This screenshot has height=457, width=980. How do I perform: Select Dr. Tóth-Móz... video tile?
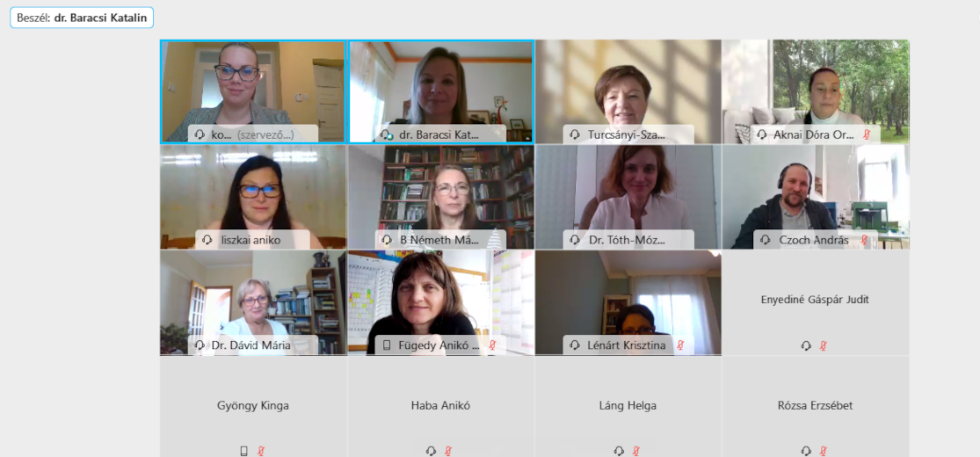coord(628,197)
